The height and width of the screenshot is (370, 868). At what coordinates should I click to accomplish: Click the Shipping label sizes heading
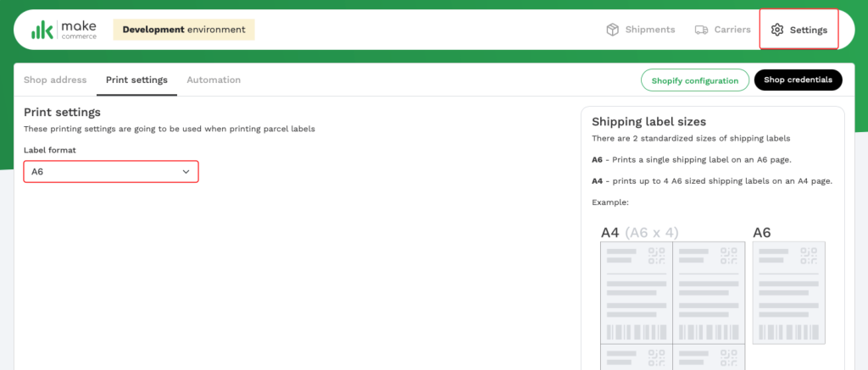pyautogui.click(x=648, y=122)
